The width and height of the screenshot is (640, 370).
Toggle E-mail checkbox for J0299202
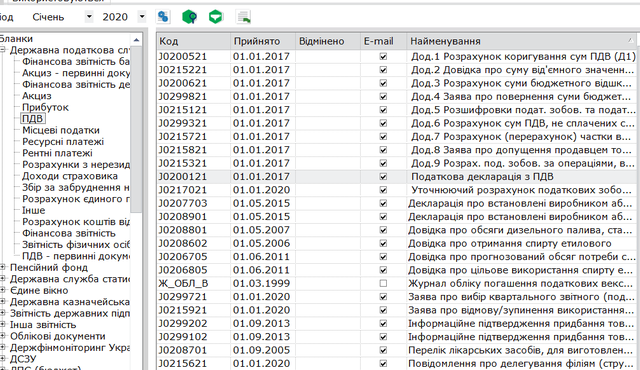point(383,323)
